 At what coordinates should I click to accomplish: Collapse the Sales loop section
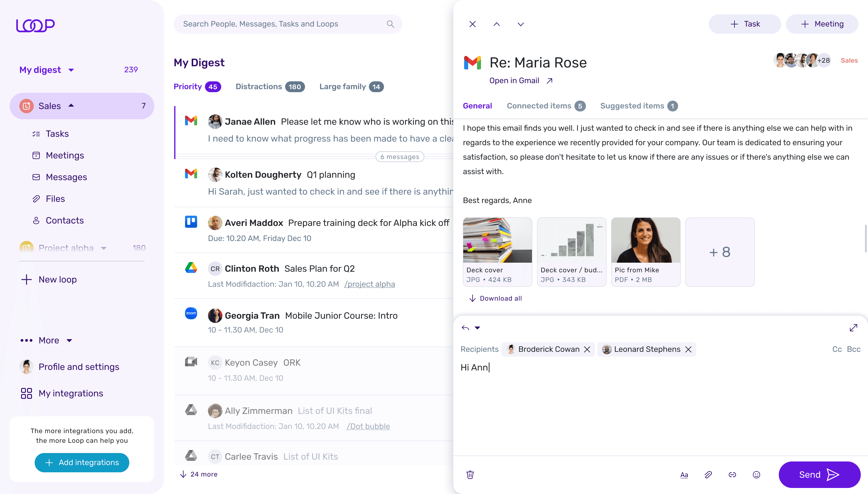[71, 105]
